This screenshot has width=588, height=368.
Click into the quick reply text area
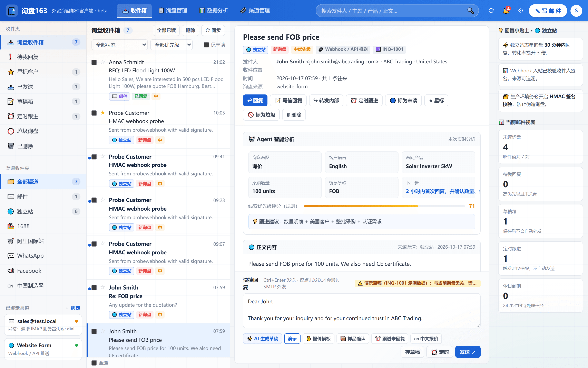click(362, 311)
